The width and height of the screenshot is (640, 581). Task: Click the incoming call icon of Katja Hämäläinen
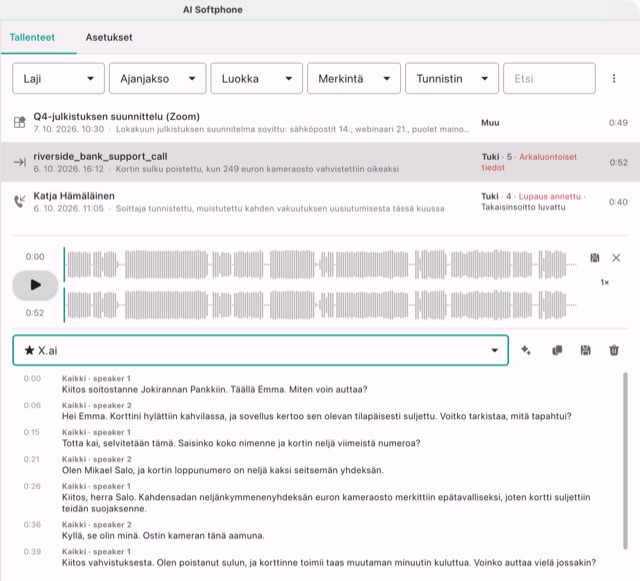pos(20,201)
